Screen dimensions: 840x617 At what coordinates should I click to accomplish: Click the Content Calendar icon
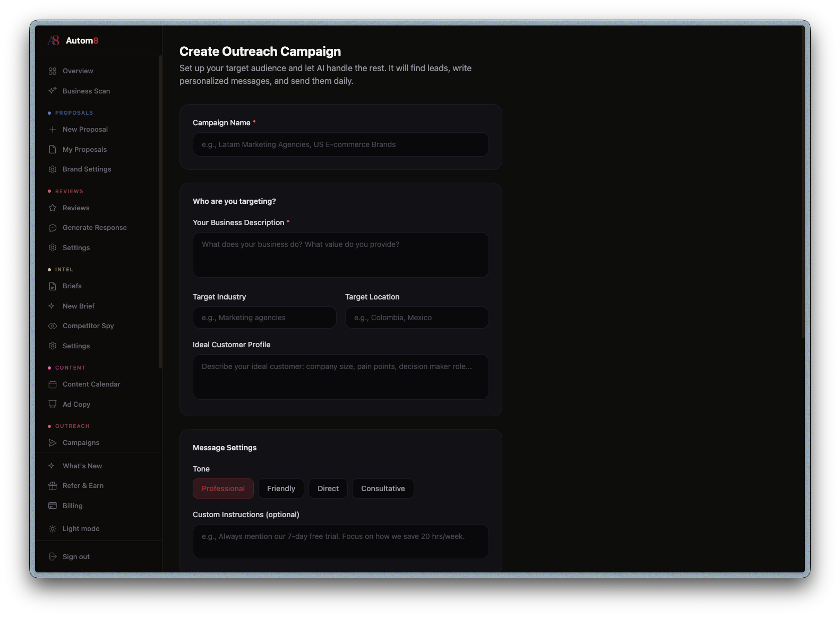53,384
